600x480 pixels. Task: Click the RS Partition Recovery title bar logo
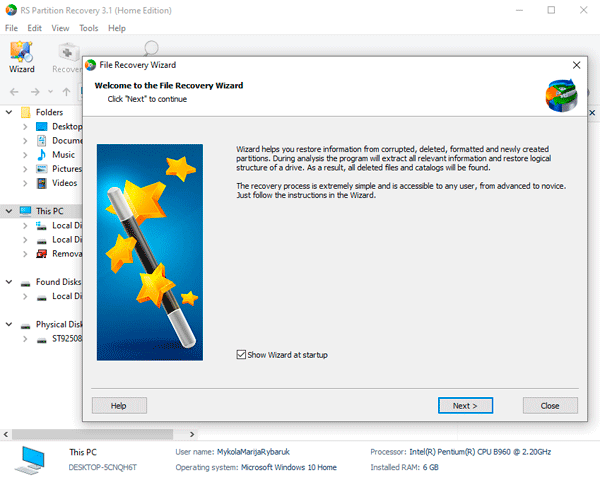coord(11,10)
